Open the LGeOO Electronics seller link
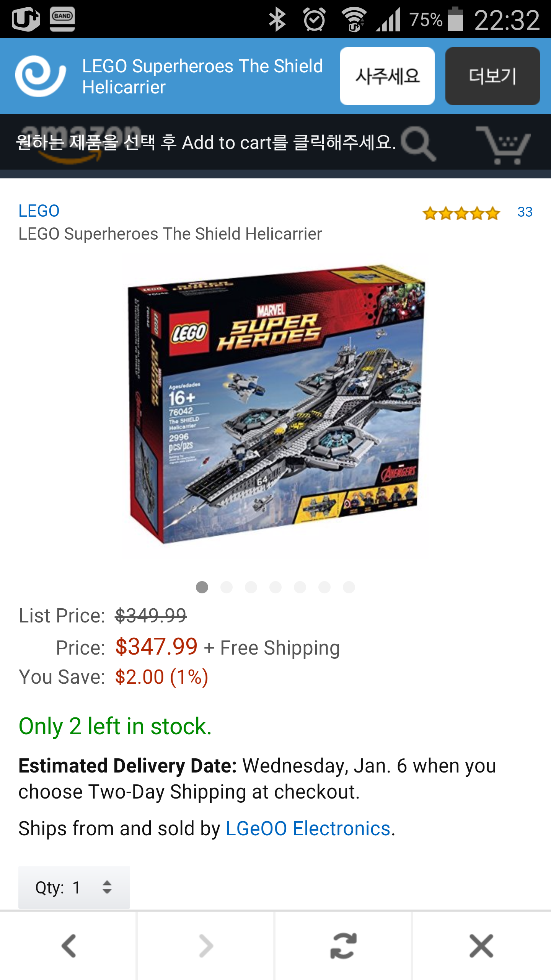This screenshot has width=551, height=980. [x=308, y=829]
